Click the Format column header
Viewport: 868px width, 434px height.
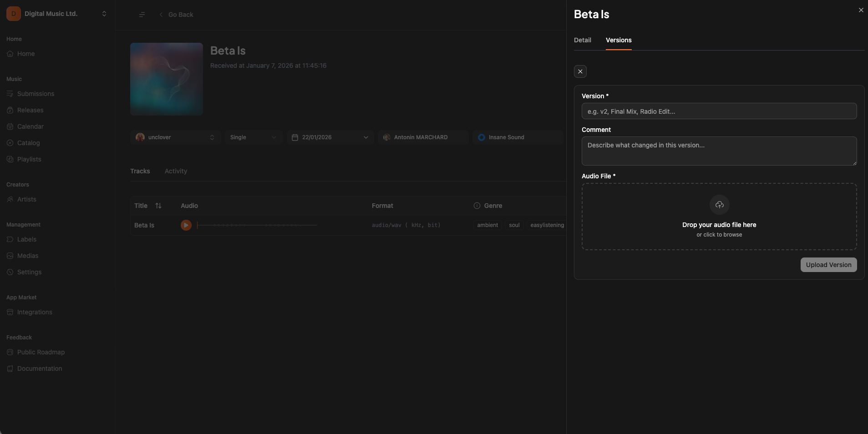click(382, 206)
